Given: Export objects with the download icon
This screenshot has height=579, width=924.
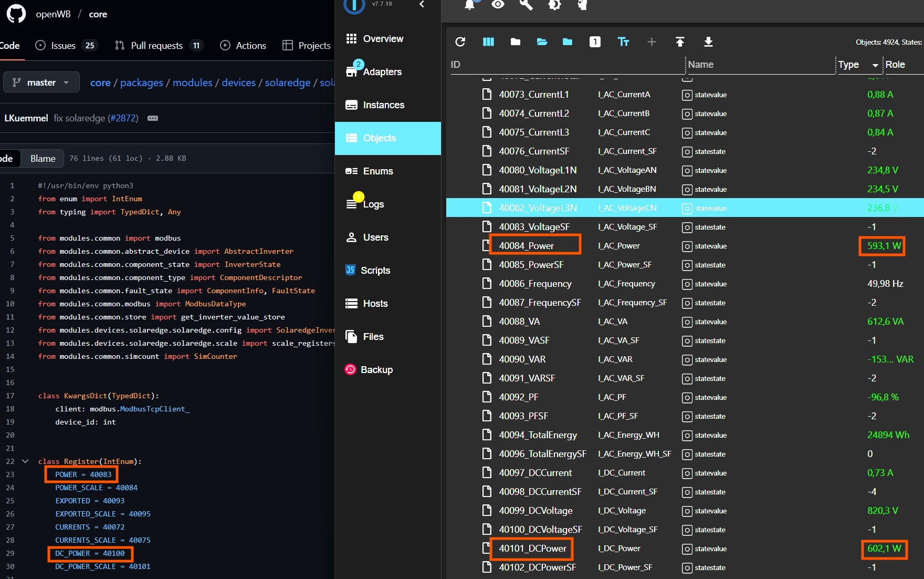Looking at the screenshot, I should tap(708, 42).
